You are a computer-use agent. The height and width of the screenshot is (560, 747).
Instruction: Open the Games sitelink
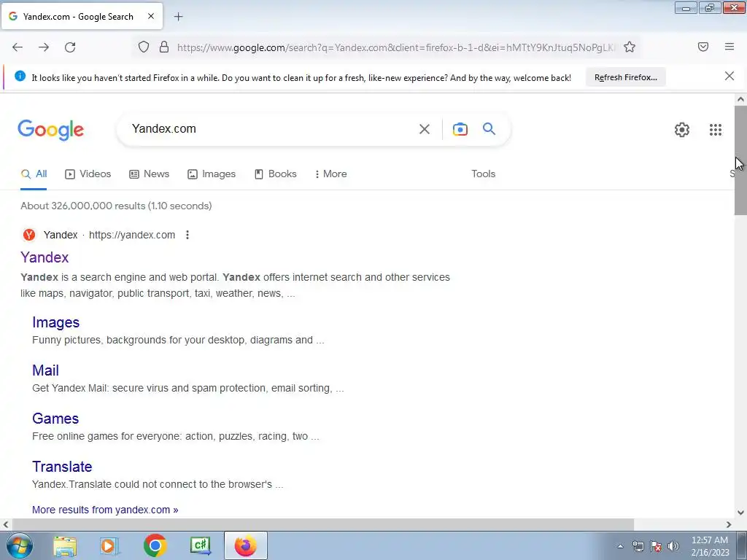point(55,419)
